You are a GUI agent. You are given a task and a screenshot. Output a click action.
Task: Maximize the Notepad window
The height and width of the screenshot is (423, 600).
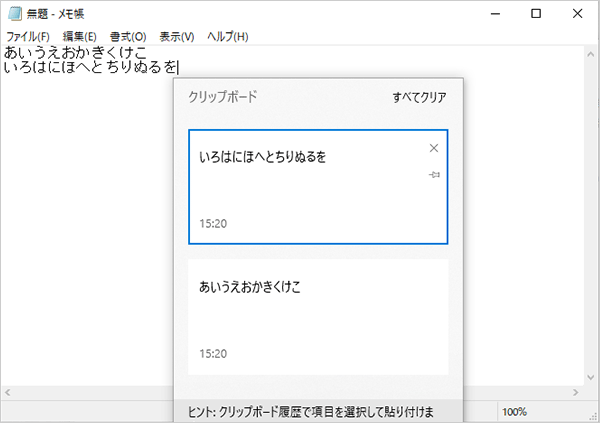pyautogui.click(x=536, y=14)
